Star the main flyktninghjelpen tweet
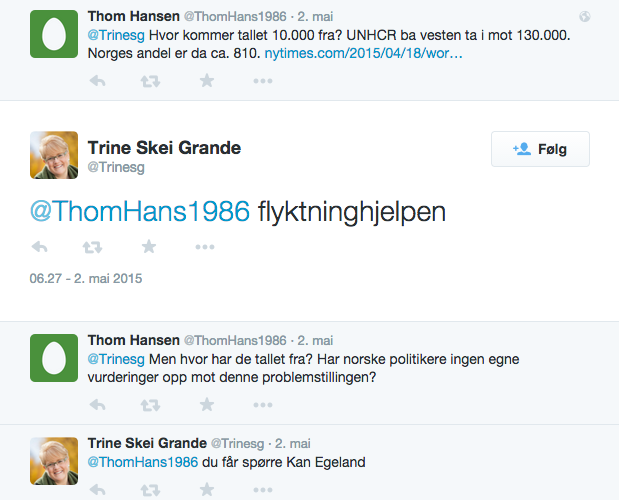The height and width of the screenshot is (500, 619). coord(149,246)
